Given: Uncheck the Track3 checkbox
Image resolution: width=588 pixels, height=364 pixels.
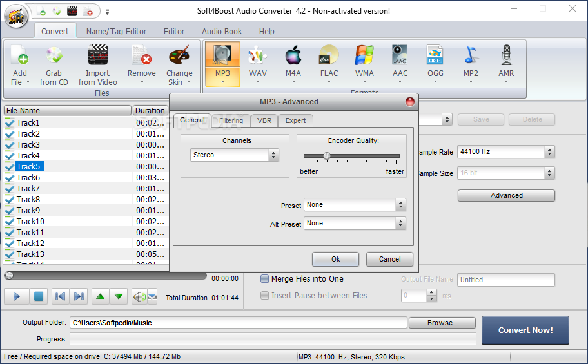Looking at the screenshot, I should point(10,145).
